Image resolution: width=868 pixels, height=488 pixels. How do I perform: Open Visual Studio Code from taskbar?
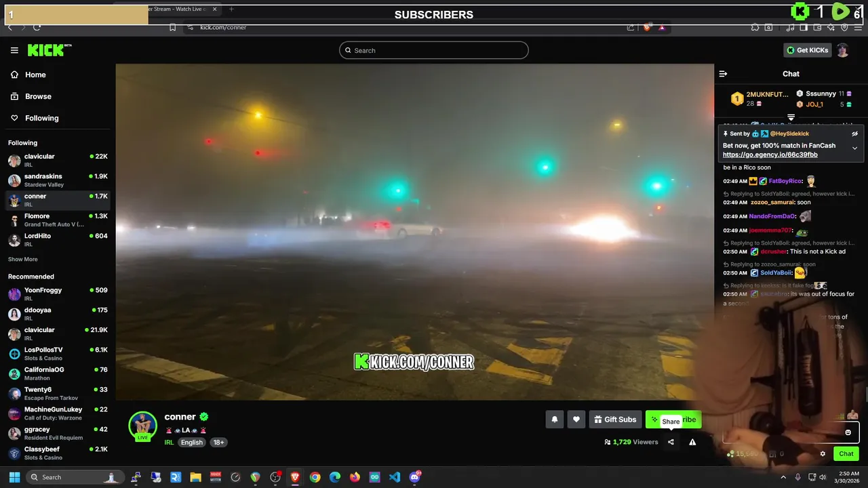pos(395,477)
